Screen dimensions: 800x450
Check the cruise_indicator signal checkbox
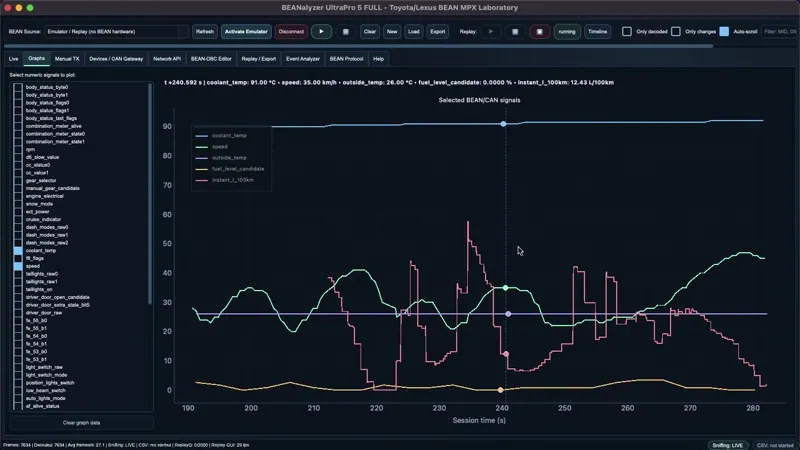pos(18,219)
